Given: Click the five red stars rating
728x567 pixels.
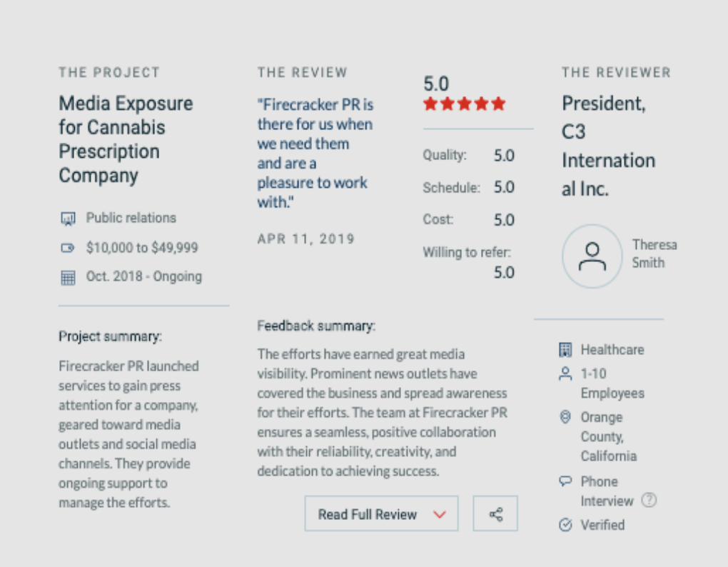Looking at the screenshot, I should point(464,104).
